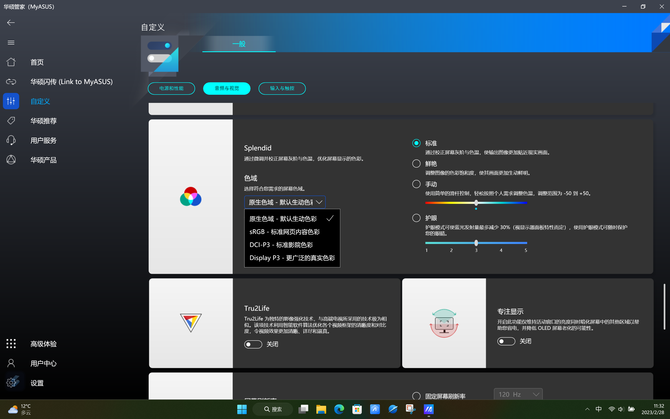Open the 120 Hz refresh rate dropdown
This screenshot has height=419, width=670.
[518, 394]
